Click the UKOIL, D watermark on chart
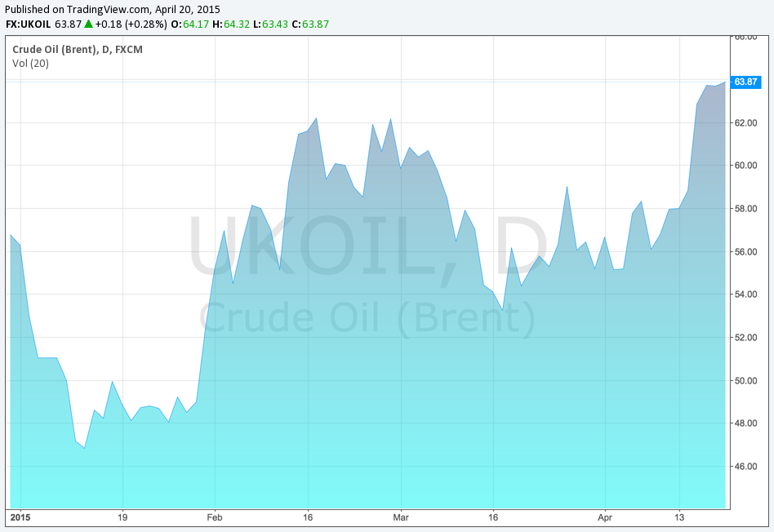The height and width of the screenshot is (532, 774). (x=367, y=245)
